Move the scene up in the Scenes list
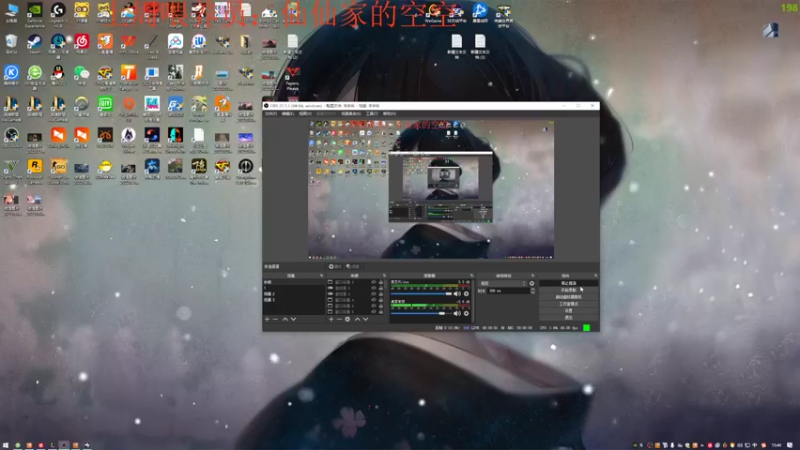Image resolution: width=800 pixels, height=450 pixels. (285, 319)
